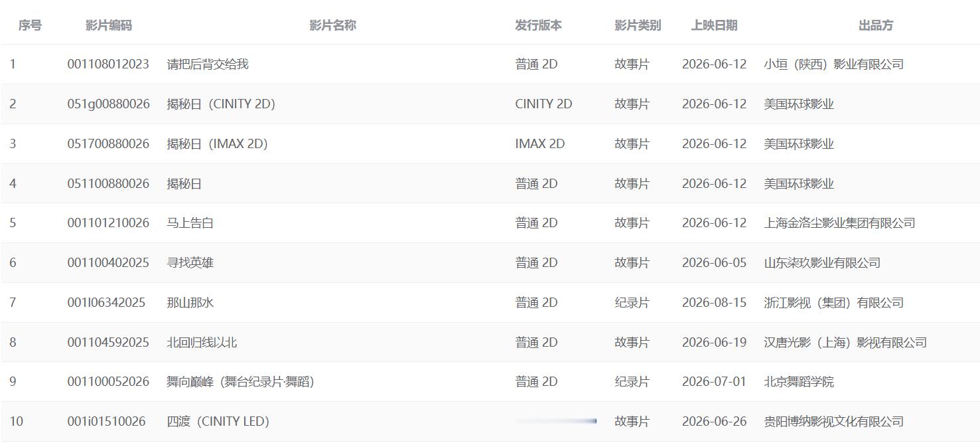Image resolution: width=980 pixels, height=447 pixels.
Task: Open film title 四渡（CINITY LED）
Action: point(218,422)
